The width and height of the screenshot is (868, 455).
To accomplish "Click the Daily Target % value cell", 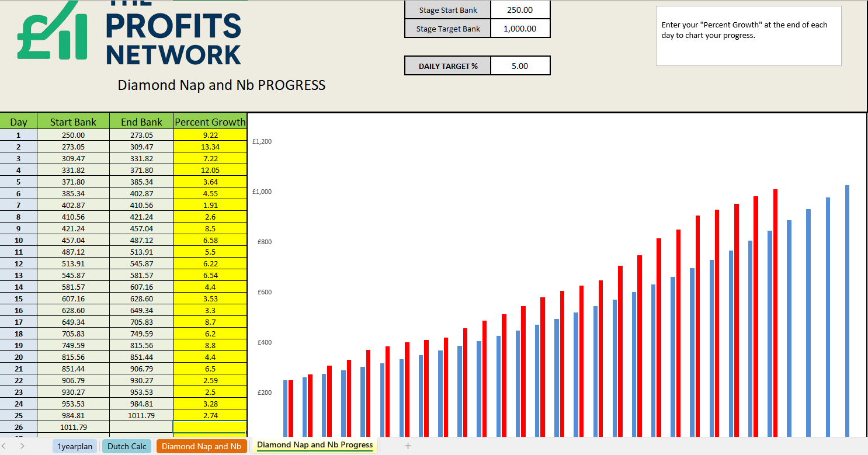I will 520,66.
